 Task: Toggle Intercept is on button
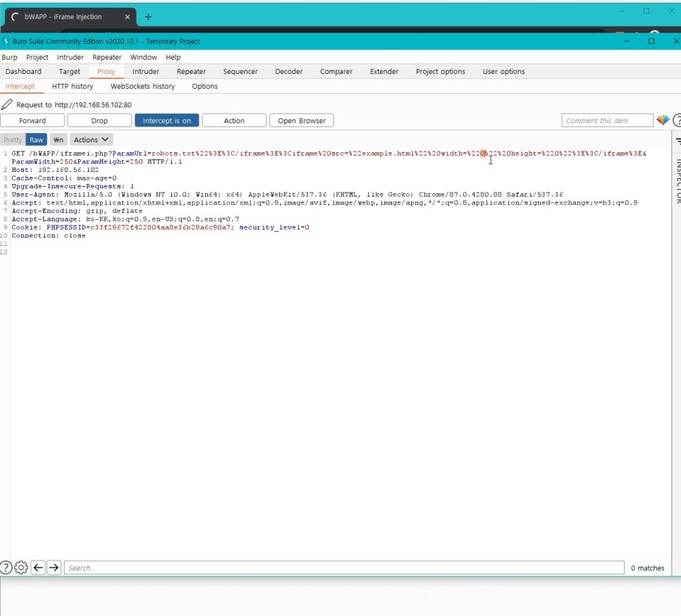167,121
